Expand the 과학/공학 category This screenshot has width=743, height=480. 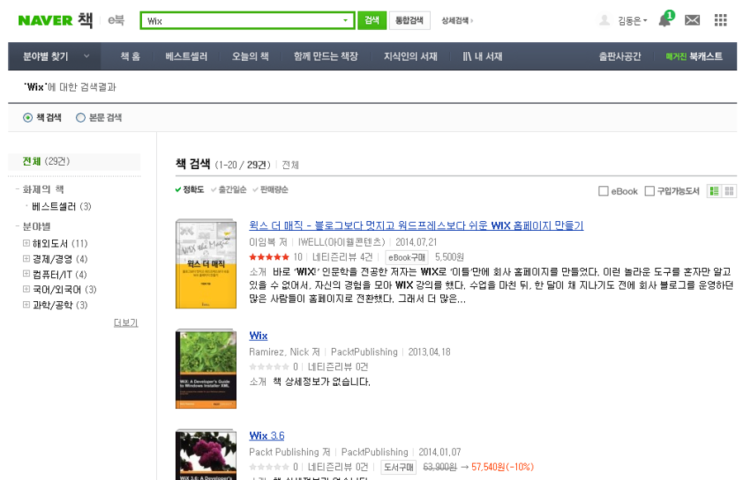point(26,305)
